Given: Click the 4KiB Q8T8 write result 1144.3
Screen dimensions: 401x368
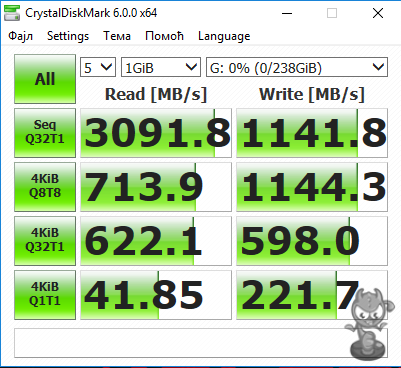Looking at the screenshot, I should (312, 187).
